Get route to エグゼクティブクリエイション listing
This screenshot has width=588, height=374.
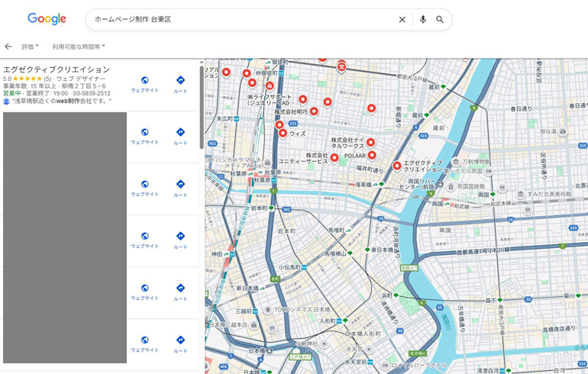pos(180,83)
